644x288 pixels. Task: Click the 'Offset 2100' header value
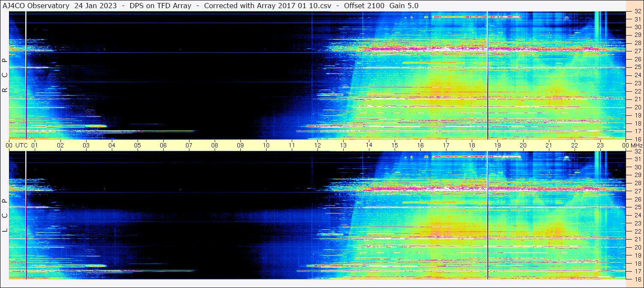pyautogui.click(x=364, y=6)
